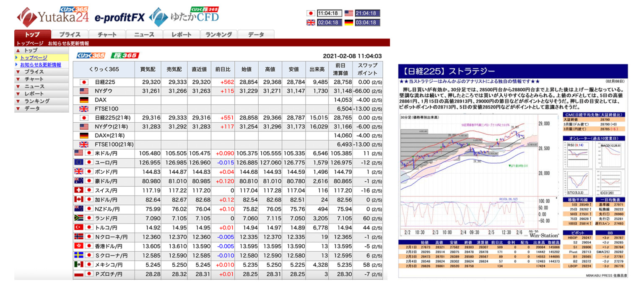Click the Japan time clock display
Screen dimensions: 644x286
(329, 13)
